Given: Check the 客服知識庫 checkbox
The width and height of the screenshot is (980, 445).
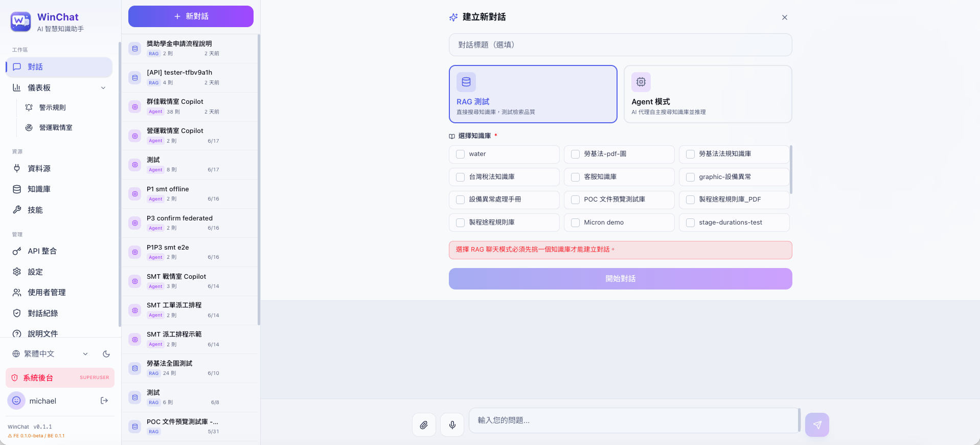Looking at the screenshot, I should click(x=575, y=177).
